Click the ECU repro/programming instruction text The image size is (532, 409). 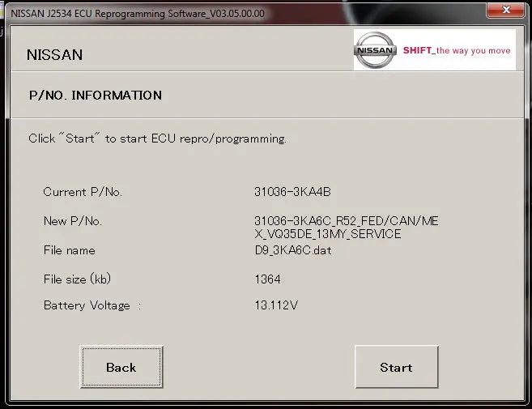[x=157, y=138]
